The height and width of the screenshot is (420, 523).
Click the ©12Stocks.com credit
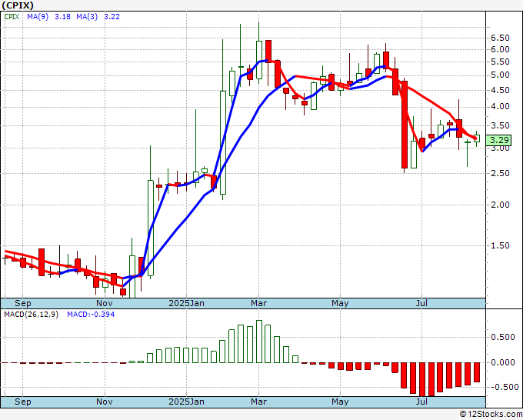(491, 415)
